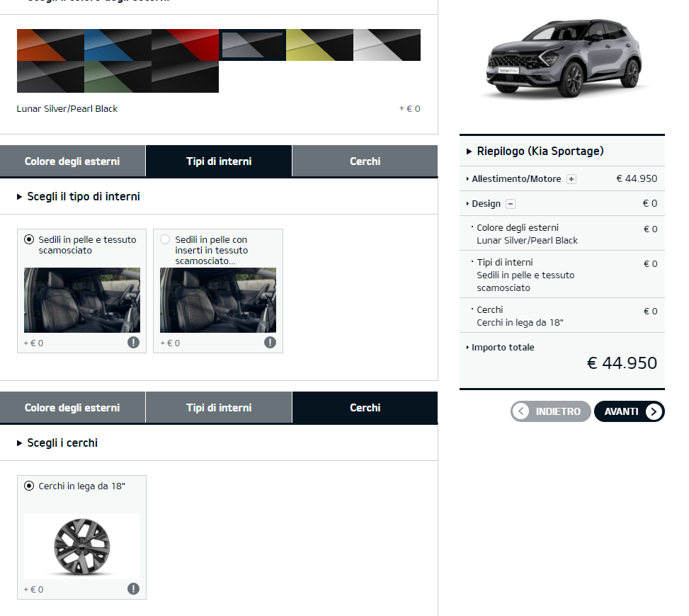Select the all-black exterior color swatch
Screen dimensions: 689x616
tap(185, 77)
